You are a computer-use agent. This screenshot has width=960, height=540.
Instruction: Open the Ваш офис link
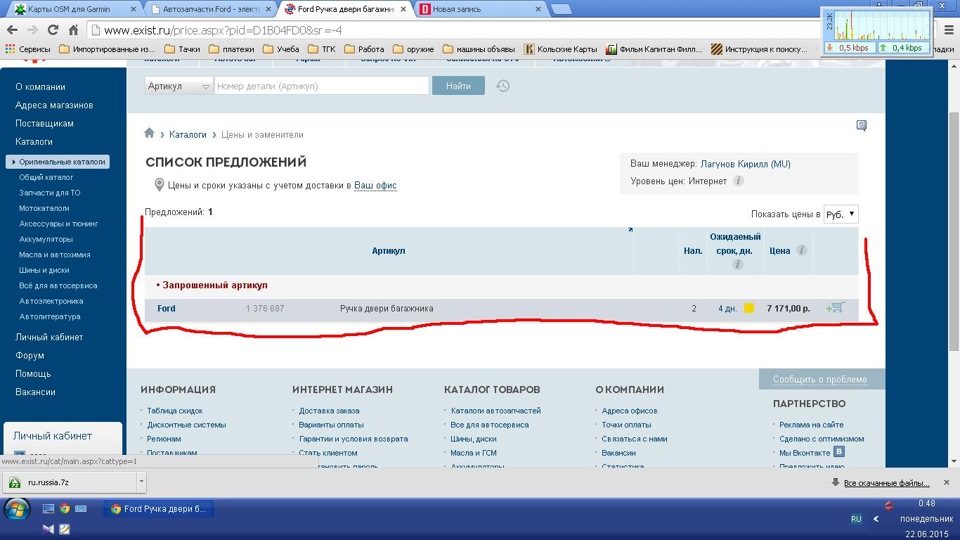click(375, 185)
